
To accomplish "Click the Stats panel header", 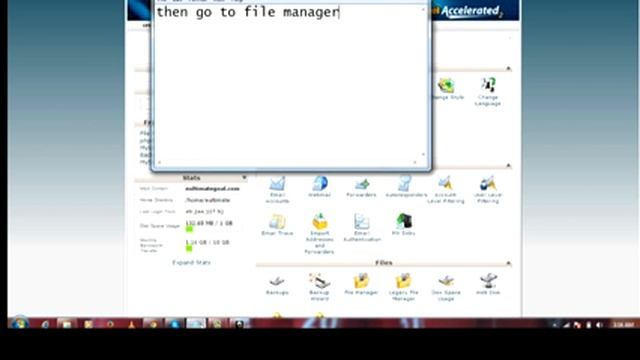I will (191, 178).
